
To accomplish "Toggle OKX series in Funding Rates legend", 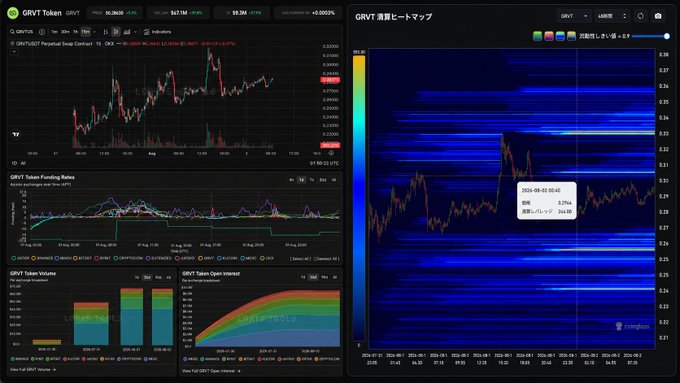I will point(267,259).
